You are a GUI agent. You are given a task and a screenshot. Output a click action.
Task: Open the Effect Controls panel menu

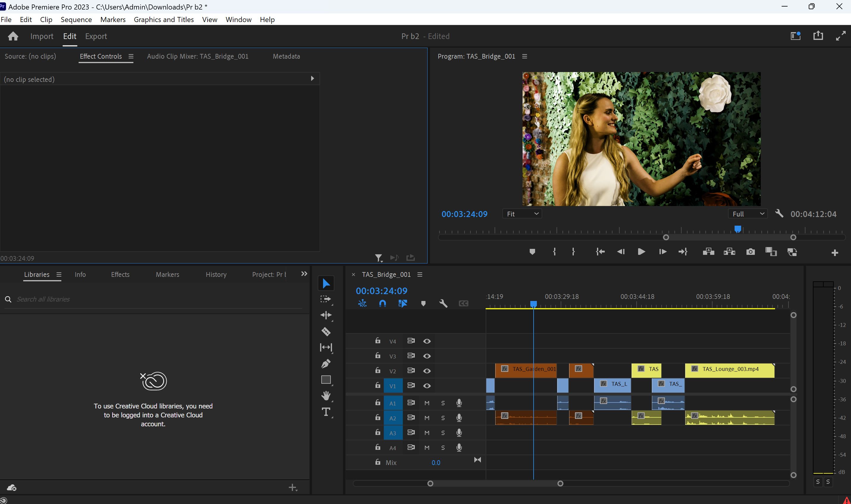pos(131,56)
